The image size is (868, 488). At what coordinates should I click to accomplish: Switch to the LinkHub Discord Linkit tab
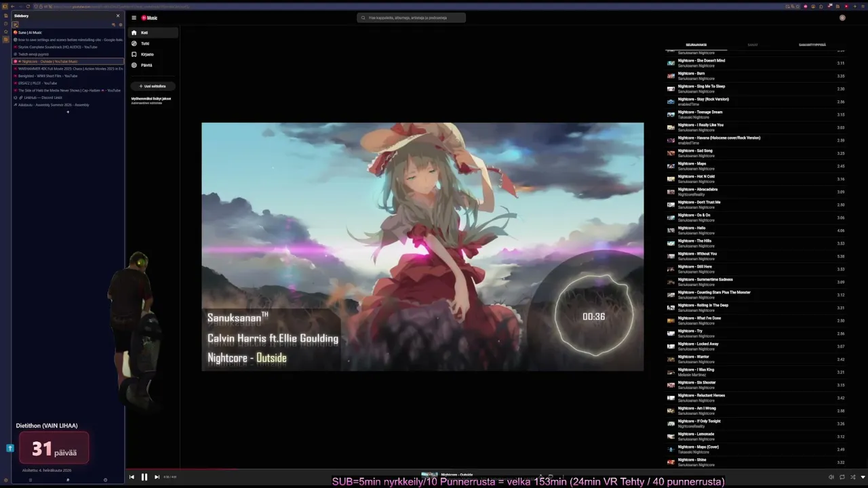[68, 98]
